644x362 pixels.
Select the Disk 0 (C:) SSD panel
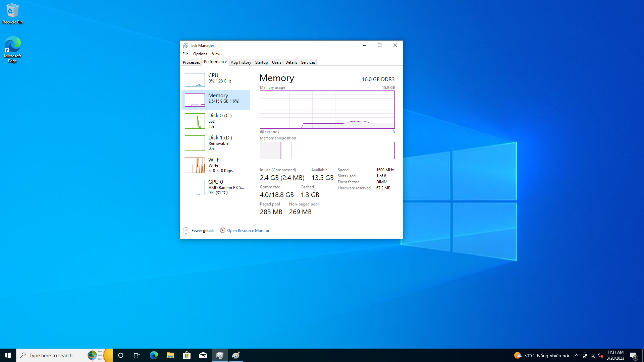pos(216,120)
